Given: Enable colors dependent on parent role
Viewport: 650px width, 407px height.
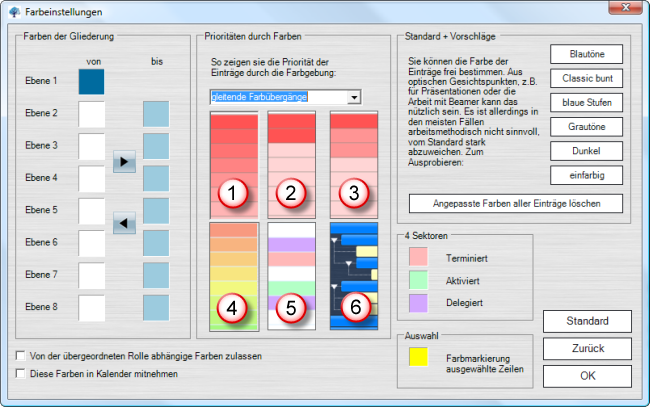Looking at the screenshot, I should pos(22,356).
